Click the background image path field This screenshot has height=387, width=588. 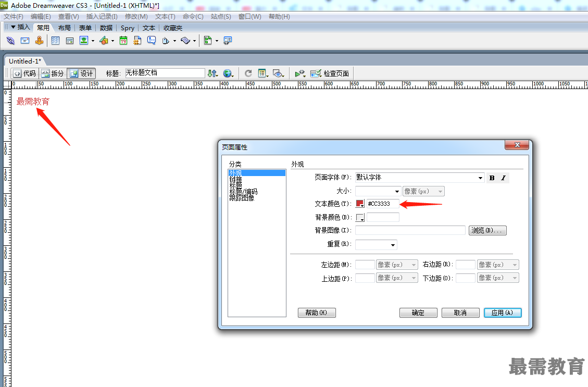(x=410, y=230)
